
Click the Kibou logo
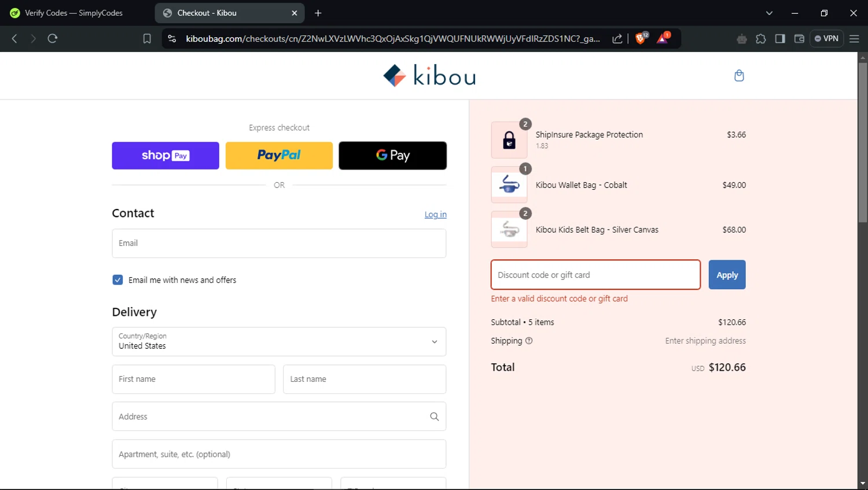429,76
